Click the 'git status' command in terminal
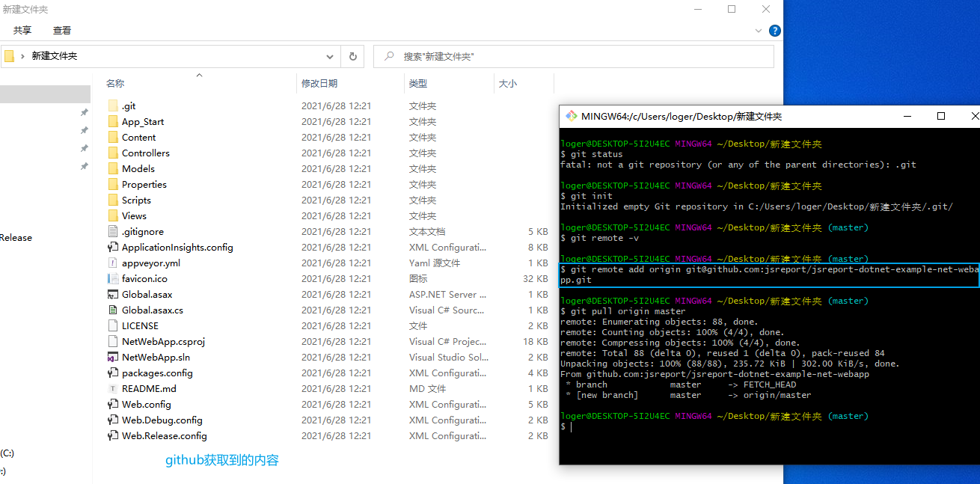 click(591, 154)
